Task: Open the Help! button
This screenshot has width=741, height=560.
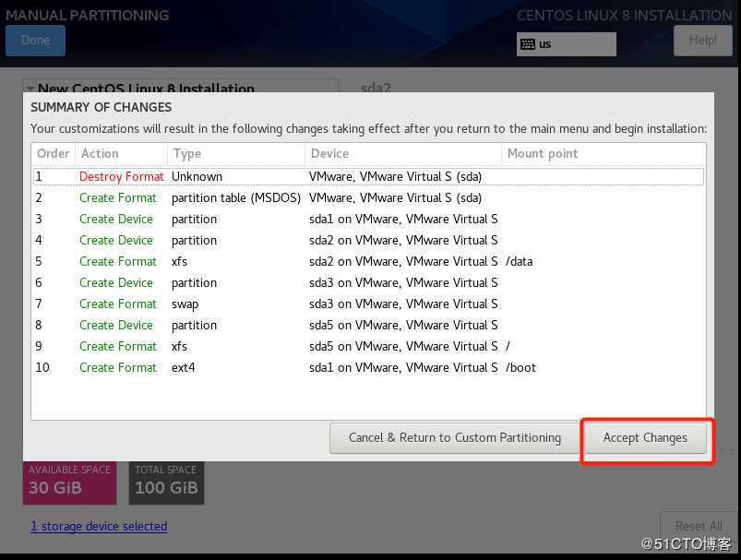Action: [x=703, y=41]
